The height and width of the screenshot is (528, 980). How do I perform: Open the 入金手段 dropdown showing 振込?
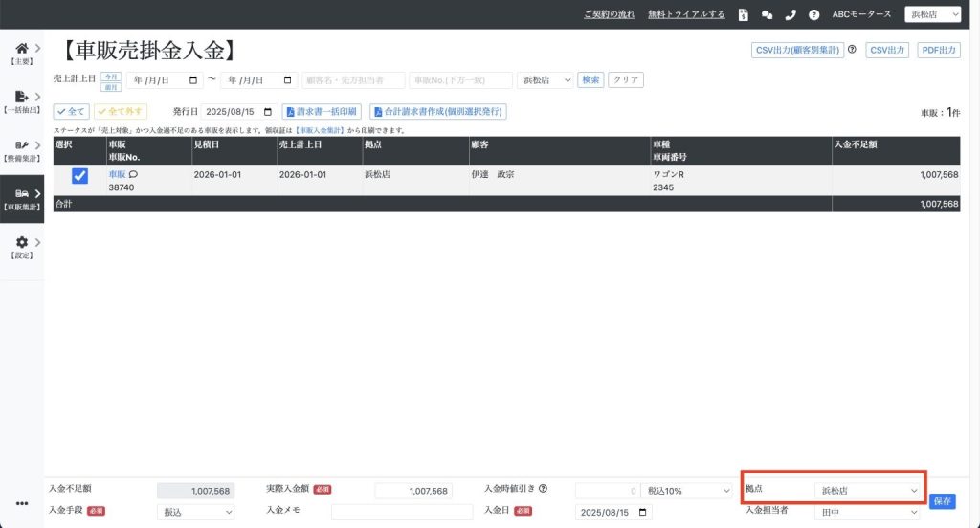click(x=195, y=513)
